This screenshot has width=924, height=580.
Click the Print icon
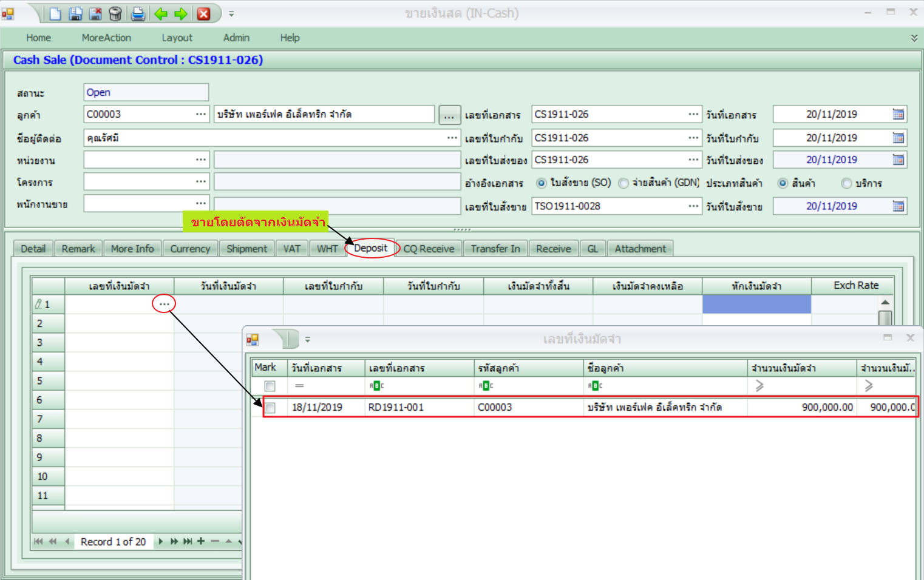click(x=138, y=13)
